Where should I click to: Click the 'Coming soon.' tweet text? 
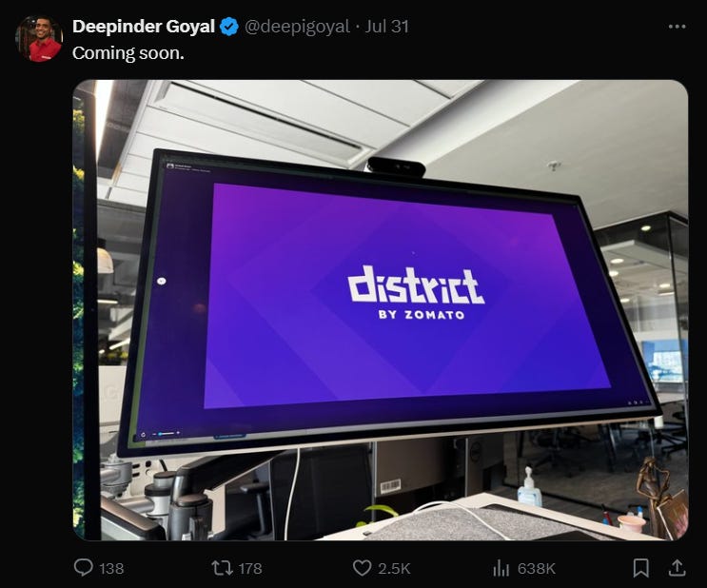(x=128, y=53)
